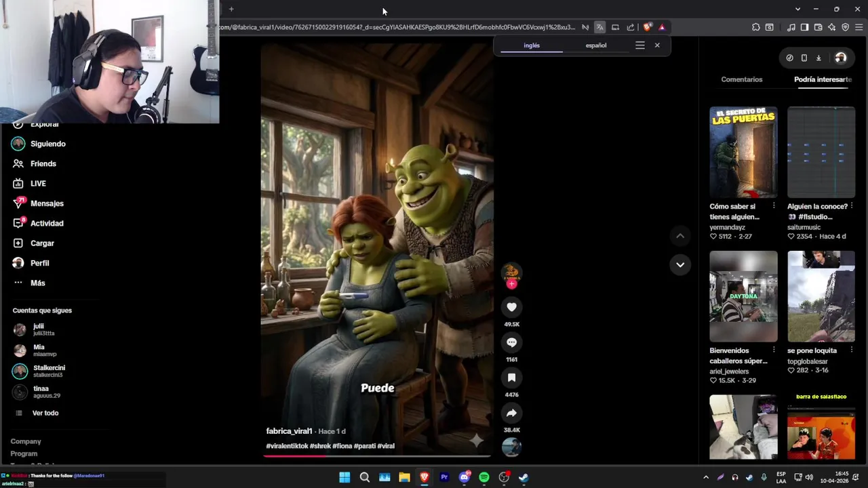Click the Company footer link

coord(26,441)
